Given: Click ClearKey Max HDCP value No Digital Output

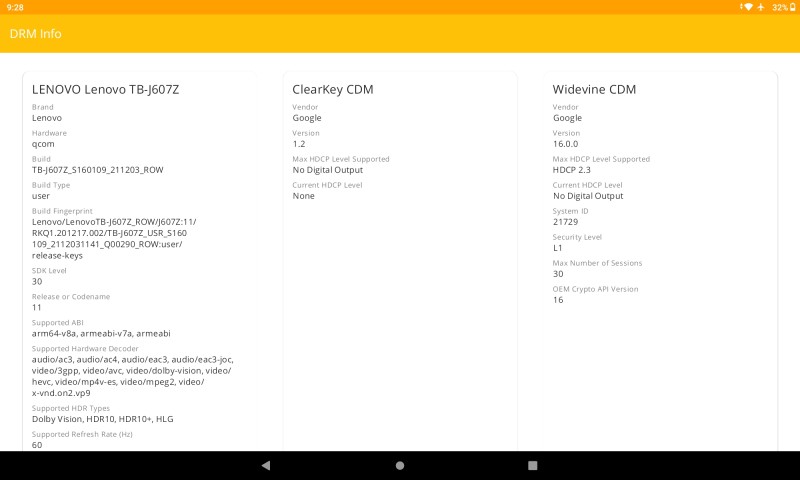Looking at the screenshot, I should click(328, 170).
